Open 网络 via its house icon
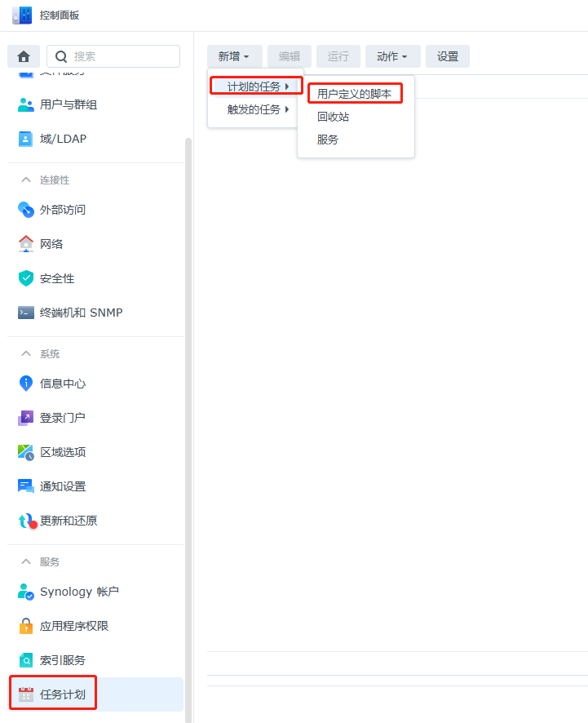The width and height of the screenshot is (588, 723). point(26,244)
